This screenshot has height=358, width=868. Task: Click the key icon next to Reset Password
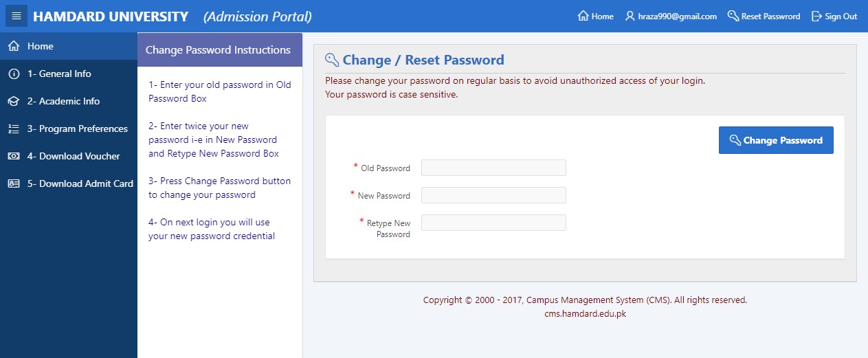733,16
